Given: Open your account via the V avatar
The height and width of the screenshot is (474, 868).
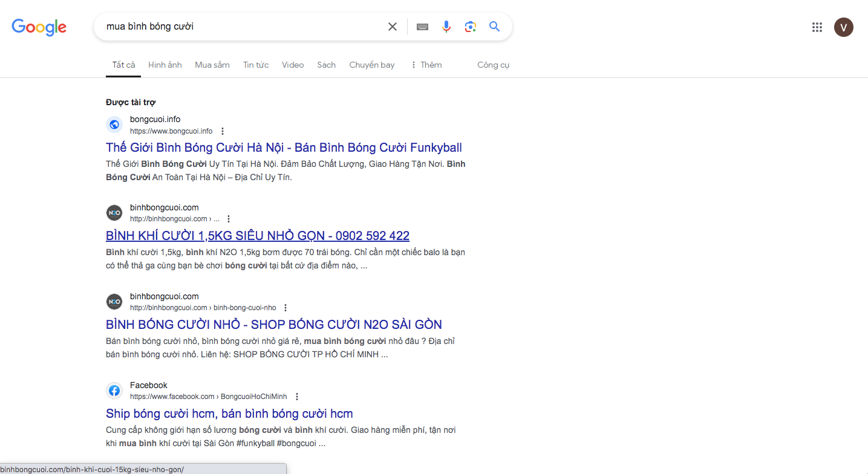Looking at the screenshot, I should 843,27.
